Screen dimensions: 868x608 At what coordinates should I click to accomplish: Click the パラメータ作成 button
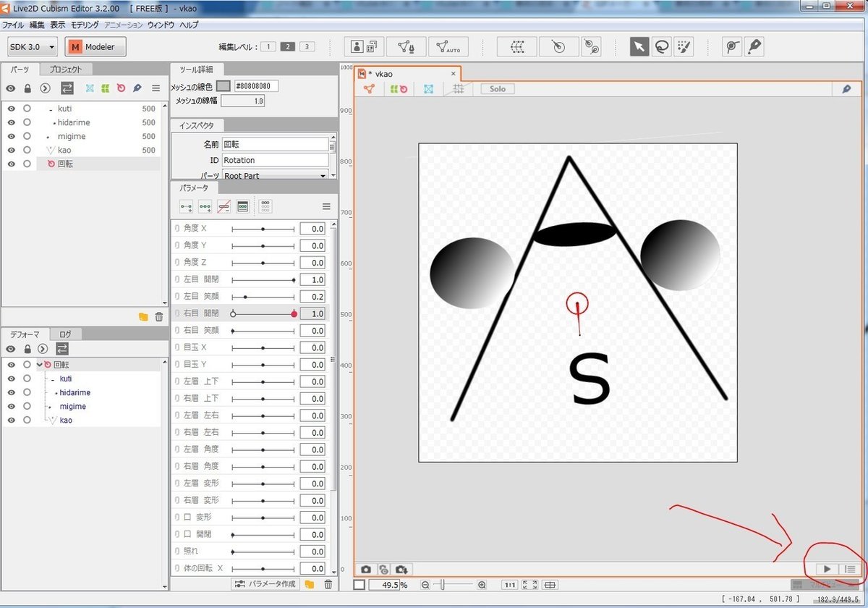coord(265,584)
